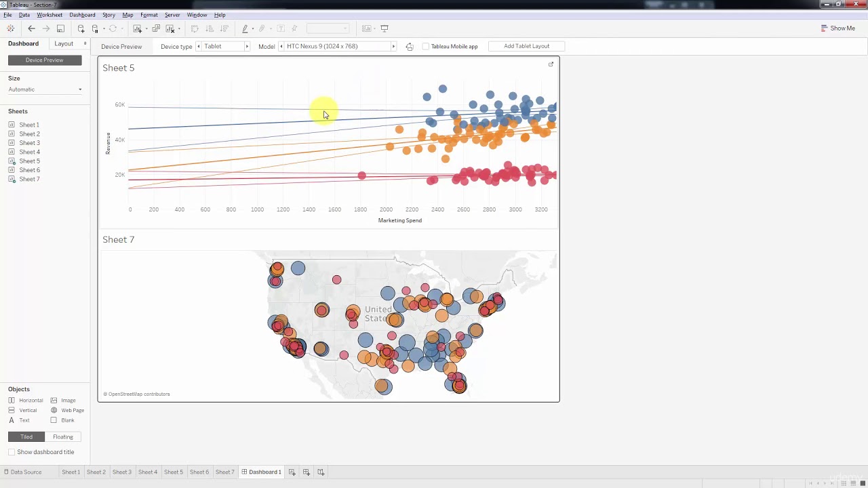Go to next Model with right arrow
The image size is (868, 488).
393,47
